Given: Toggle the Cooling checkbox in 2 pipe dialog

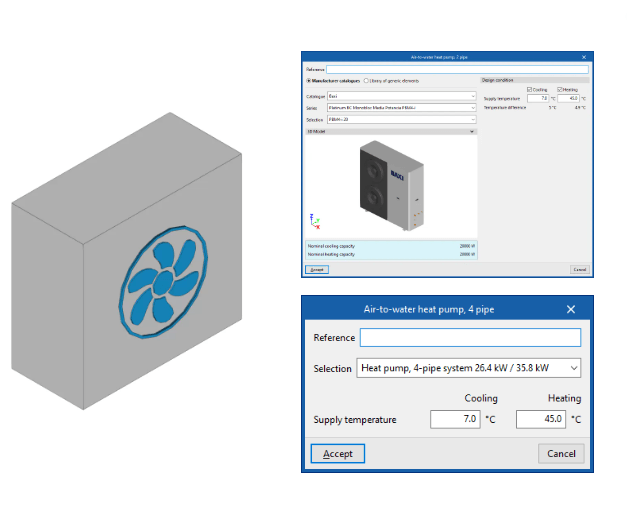Looking at the screenshot, I should [529, 90].
